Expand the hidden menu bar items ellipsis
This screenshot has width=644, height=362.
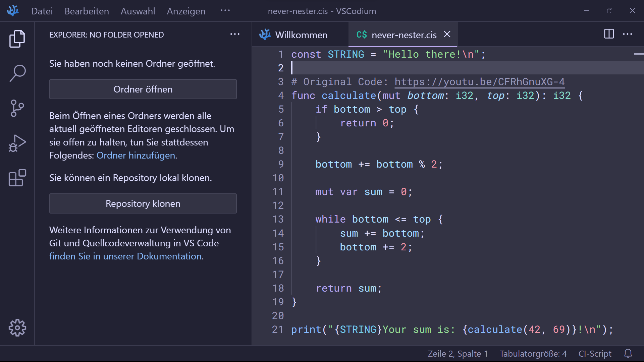[x=225, y=11]
